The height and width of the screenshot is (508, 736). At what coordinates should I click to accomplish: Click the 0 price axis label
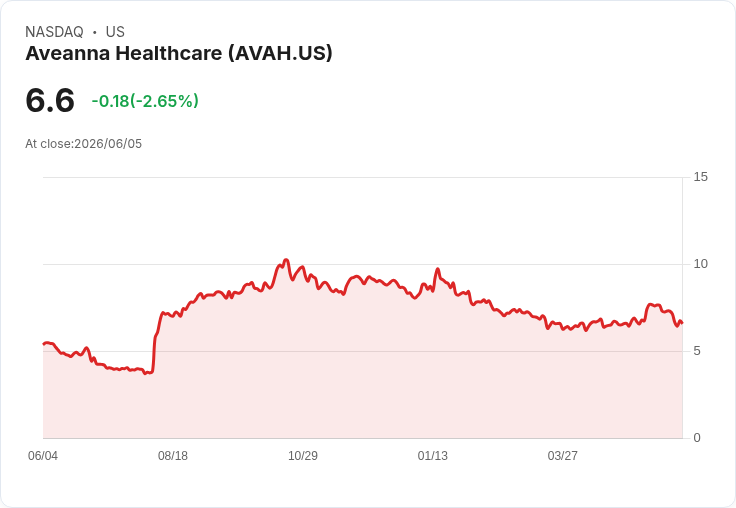697,438
